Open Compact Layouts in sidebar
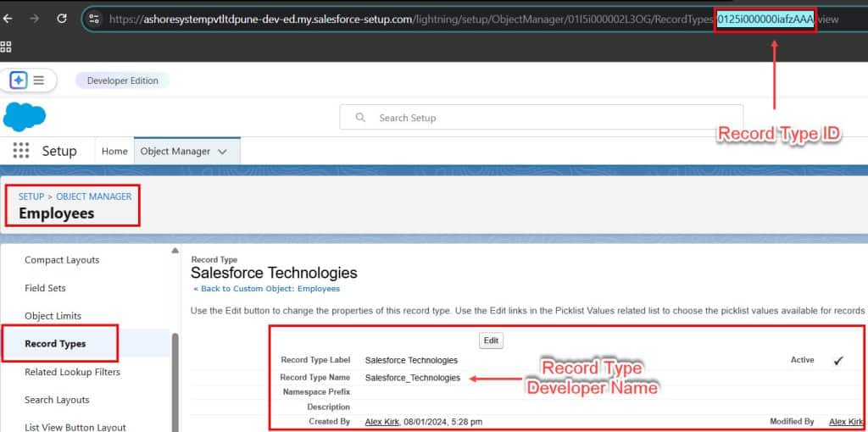This screenshot has height=432, width=868. pos(62,260)
